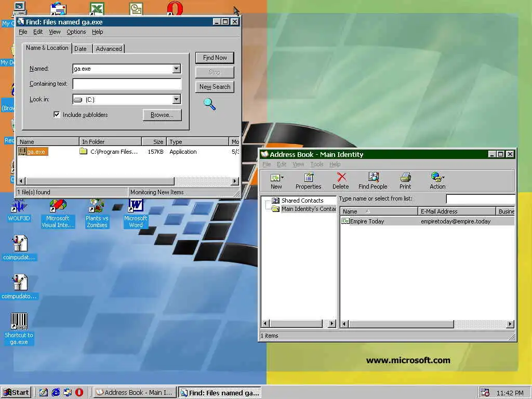Select the Microsoft Visual InterDev desktop icon
The image size is (532, 399).
coord(58,214)
